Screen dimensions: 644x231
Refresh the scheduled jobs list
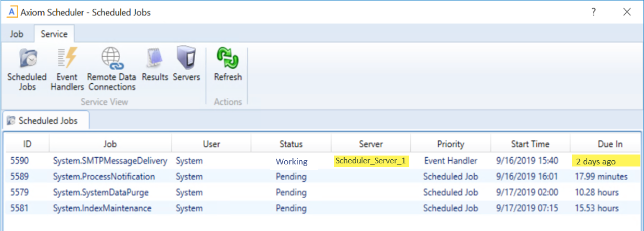(228, 64)
